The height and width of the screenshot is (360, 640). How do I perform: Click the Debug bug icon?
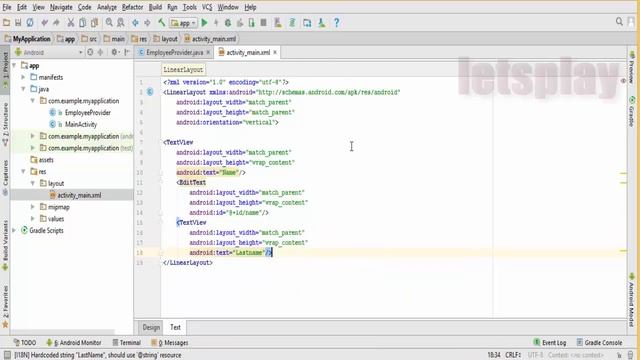pos(228,23)
